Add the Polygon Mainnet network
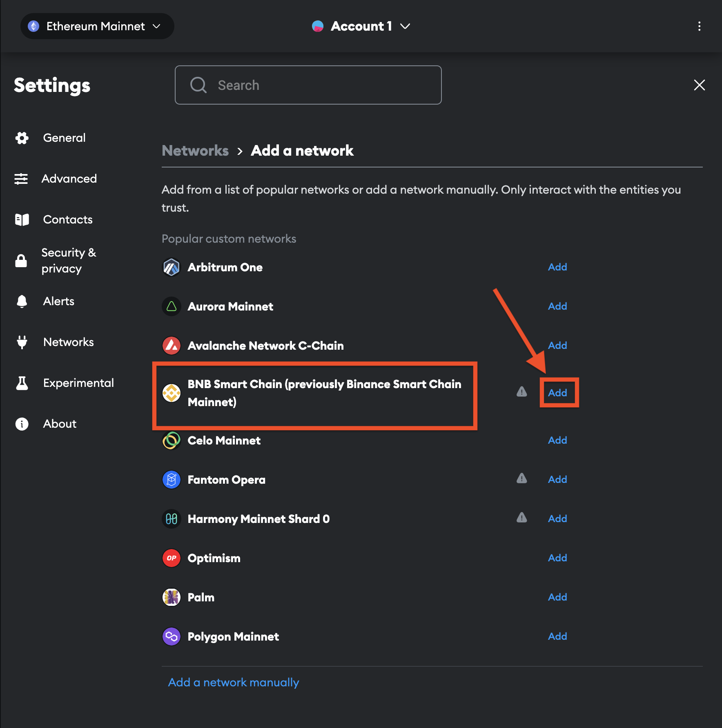Image resolution: width=722 pixels, height=728 pixels. point(557,636)
